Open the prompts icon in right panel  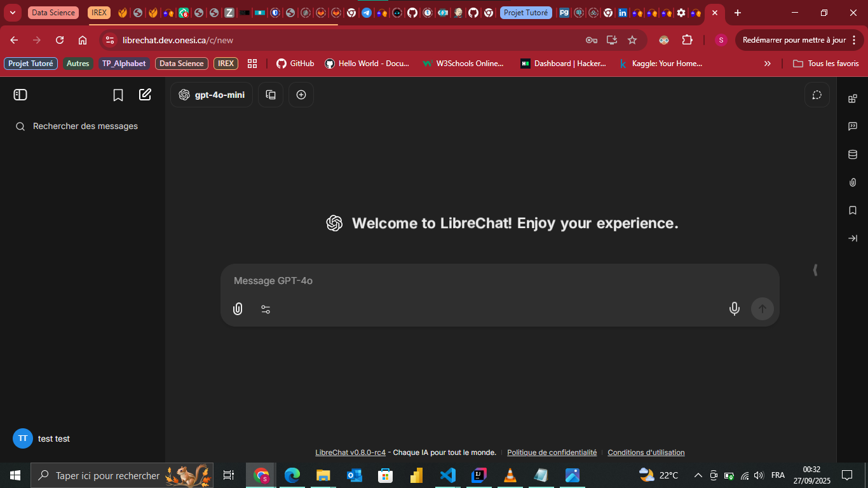pos(853,126)
